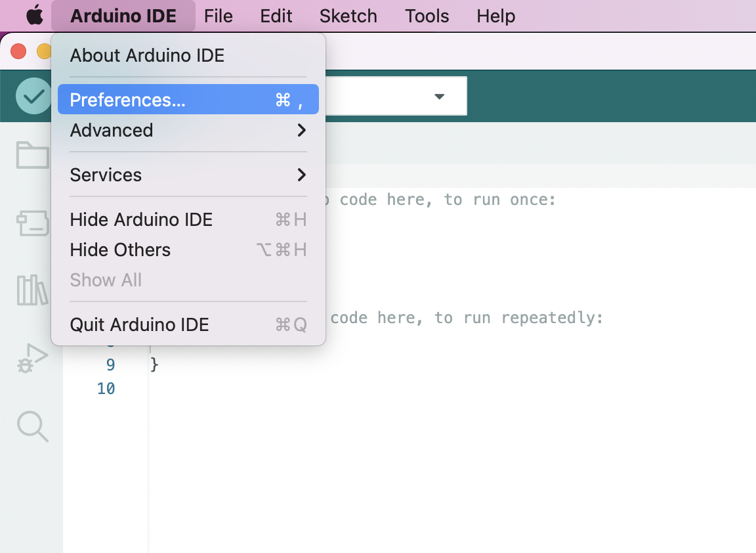This screenshot has width=756, height=553.
Task: Click the Arduino IDE menu bar title
Action: click(123, 16)
